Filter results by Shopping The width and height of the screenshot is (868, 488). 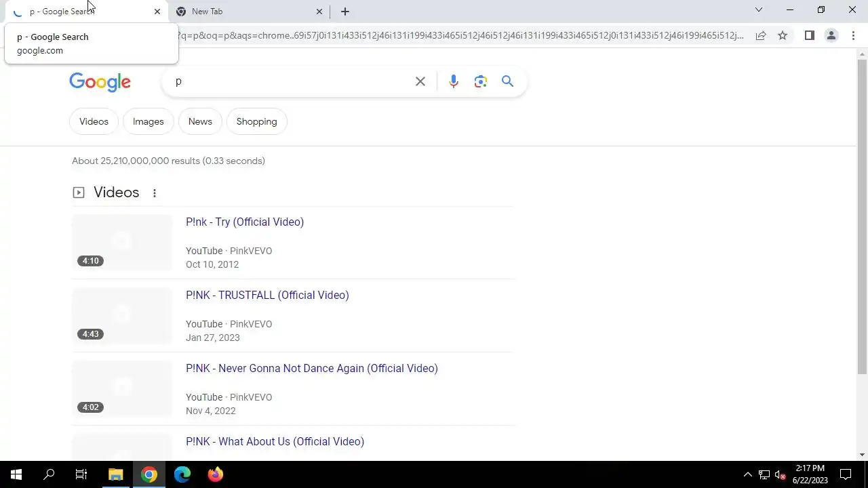pos(256,121)
